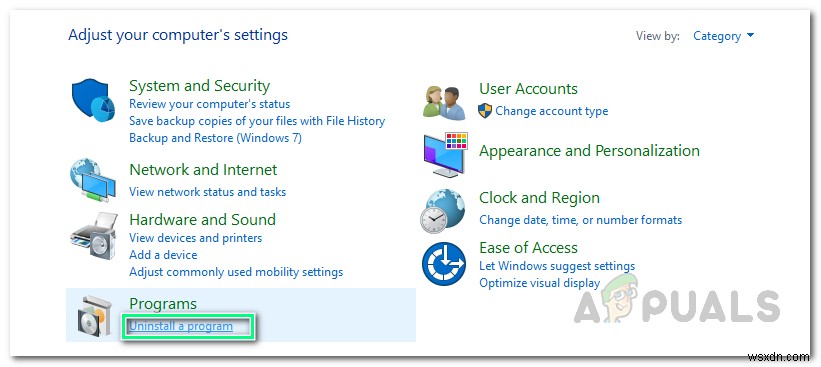Click the System and Security shield icon
Image resolution: width=821 pixels, height=367 pixels.
click(93, 100)
